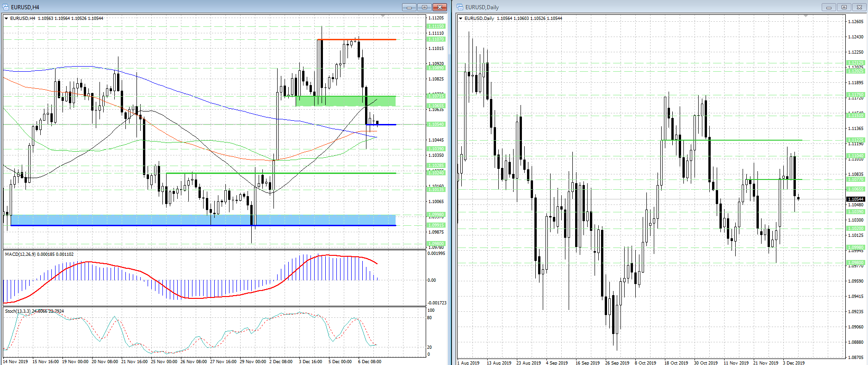This screenshot has height=365, width=868.
Task: Click the '3 Dec 2019' date on Daily time axis
Action: [x=794, y=363]
